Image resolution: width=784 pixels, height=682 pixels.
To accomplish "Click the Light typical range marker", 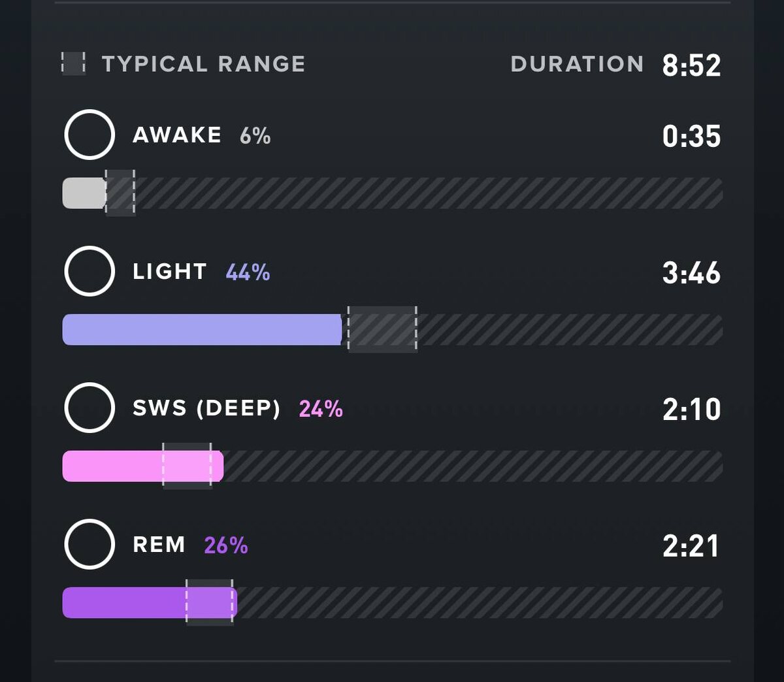I will [382, 329].
